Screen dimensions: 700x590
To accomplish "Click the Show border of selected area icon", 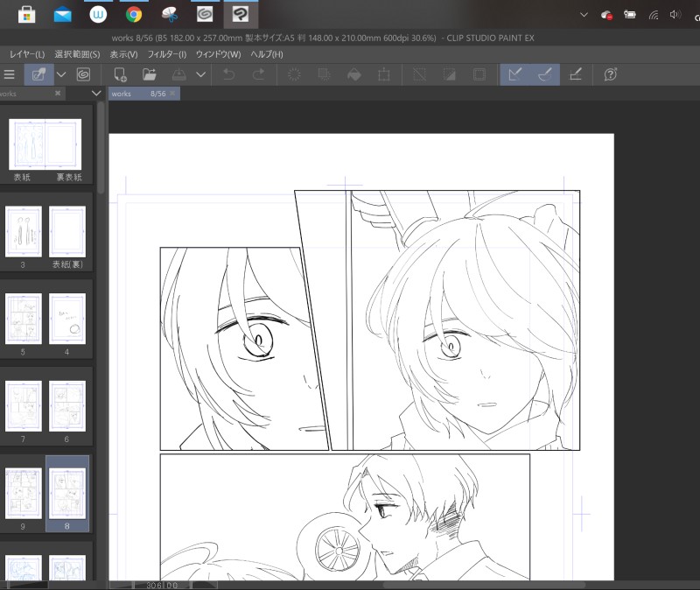I will [479, 74].
